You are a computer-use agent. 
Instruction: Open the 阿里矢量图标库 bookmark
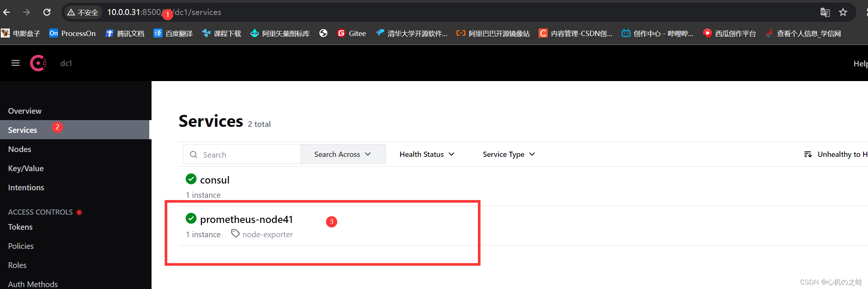280,33
